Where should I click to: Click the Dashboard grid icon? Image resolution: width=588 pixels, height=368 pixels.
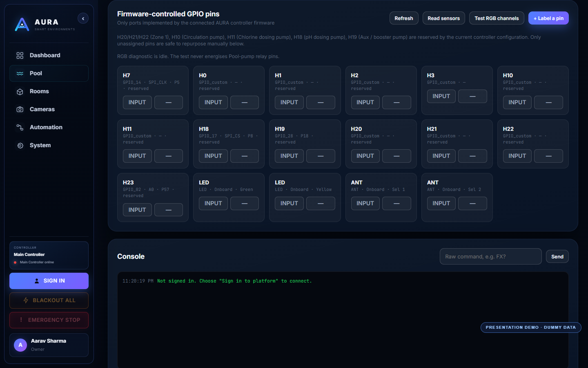20,55
